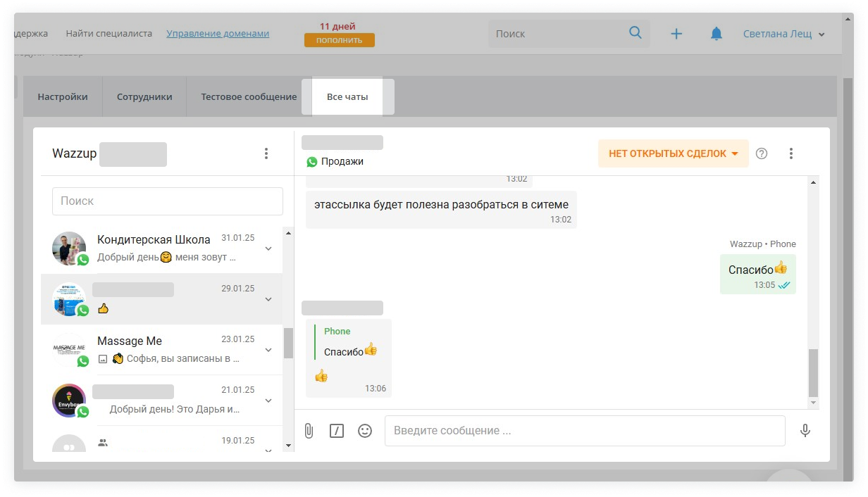This screenshot has width=868, height=497.
Task: Open Светлана Лещ user account dropdown
Action: click(x=783, y=34)
